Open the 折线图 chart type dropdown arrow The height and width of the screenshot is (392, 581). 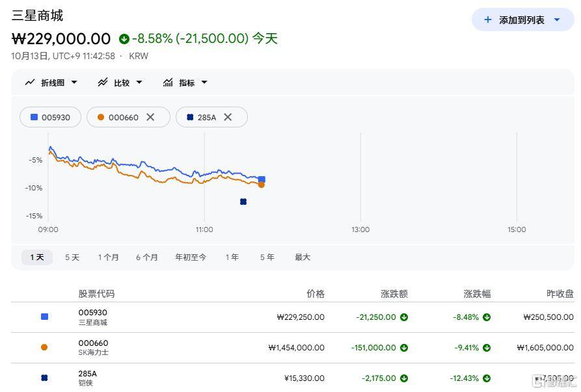tap(74, 82)
